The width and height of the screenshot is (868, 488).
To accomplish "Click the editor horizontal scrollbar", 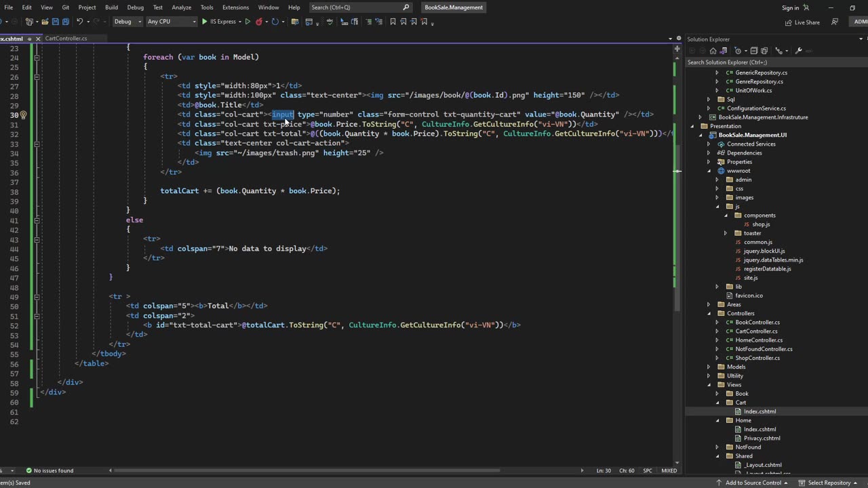I will pyautogui.click(x=346, y=470).
